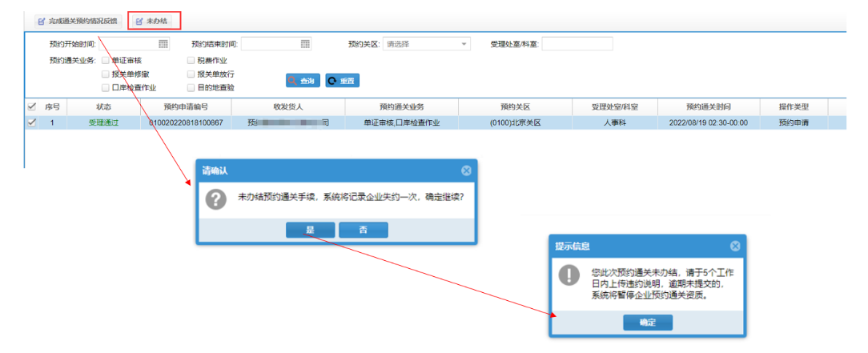The width and height of the screenshot is (868, 353).
Task: Click the 序号 column header
Action: pos(53,106)
